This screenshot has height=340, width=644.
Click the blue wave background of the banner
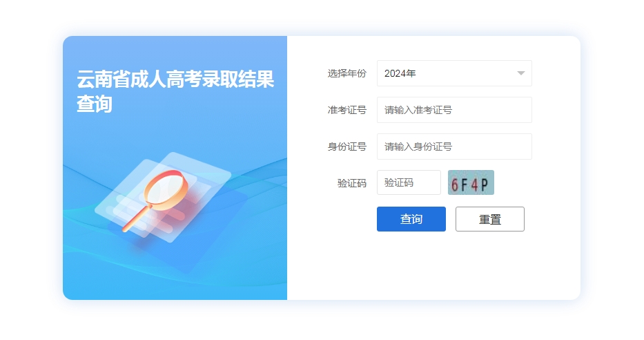[x=230, y=263]
